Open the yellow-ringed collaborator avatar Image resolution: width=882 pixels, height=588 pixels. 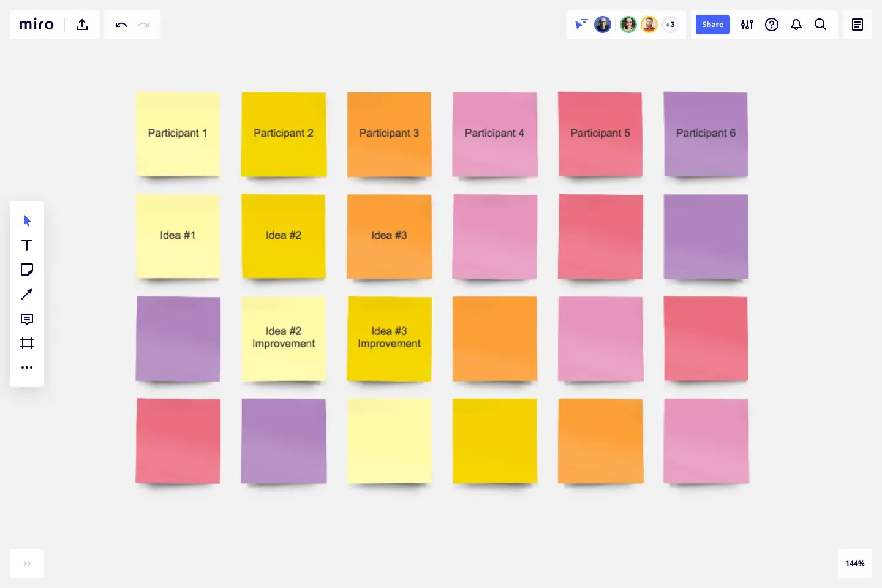click(x=649, y=24)
